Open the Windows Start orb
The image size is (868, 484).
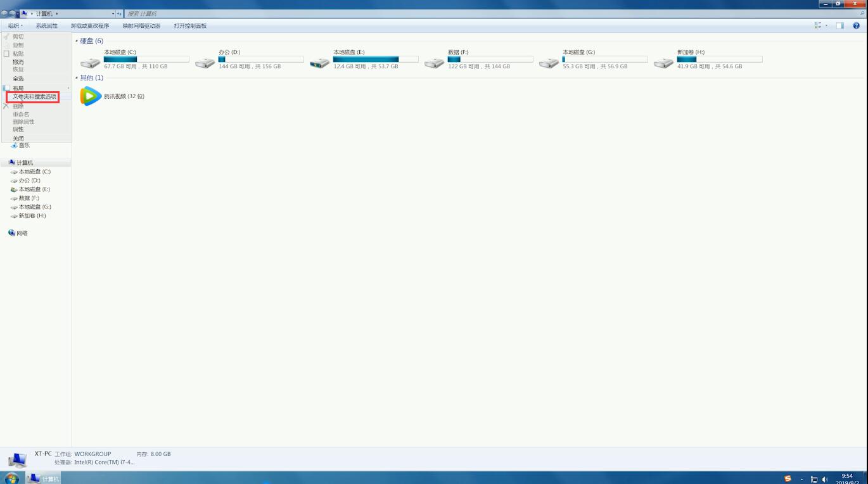tap(12, 478)
